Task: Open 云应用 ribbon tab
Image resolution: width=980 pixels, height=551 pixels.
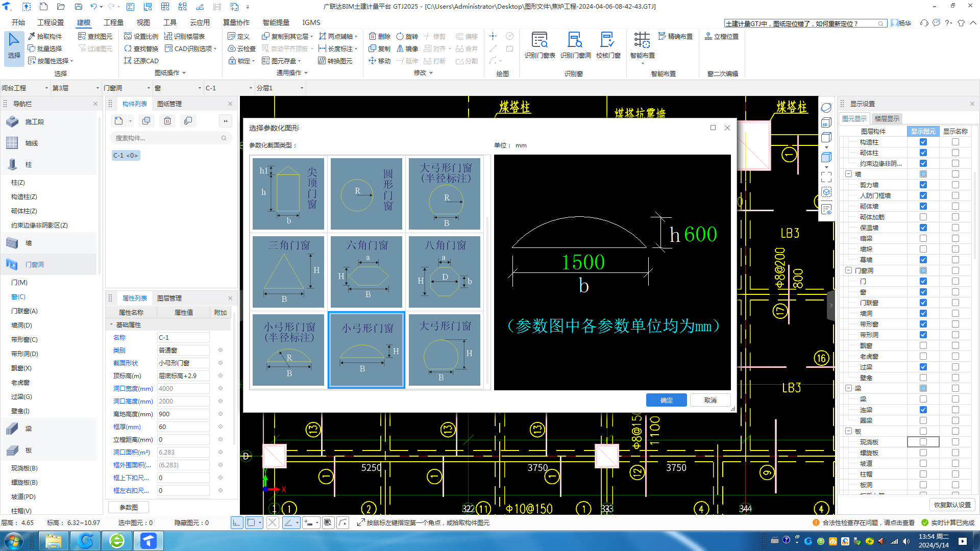Action: 200,22
